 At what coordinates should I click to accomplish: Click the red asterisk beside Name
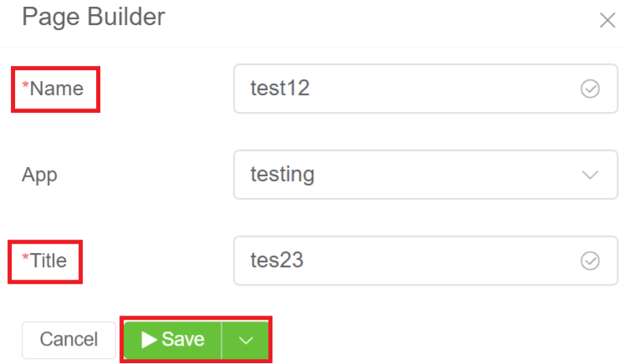[x=25, y=88]
